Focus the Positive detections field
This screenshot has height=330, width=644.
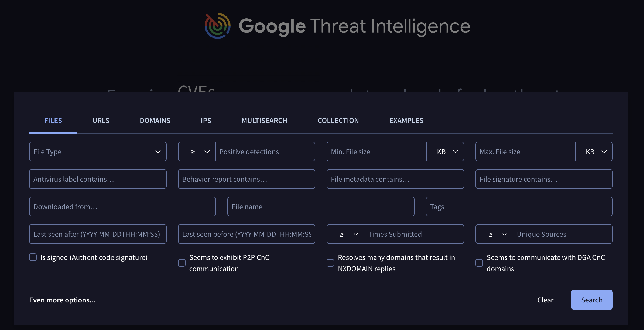click(265, 152)
